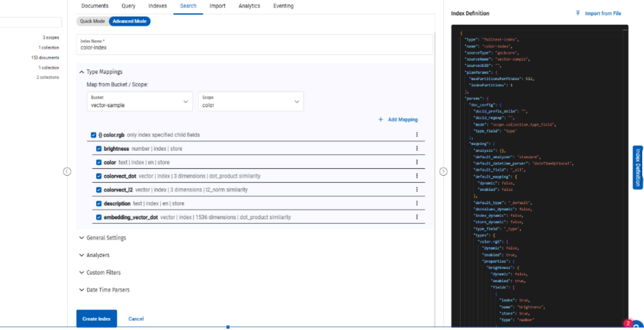Uncheck the colorvect_l2 vector field
Screen dimensions: 644x330
[99, 190]
